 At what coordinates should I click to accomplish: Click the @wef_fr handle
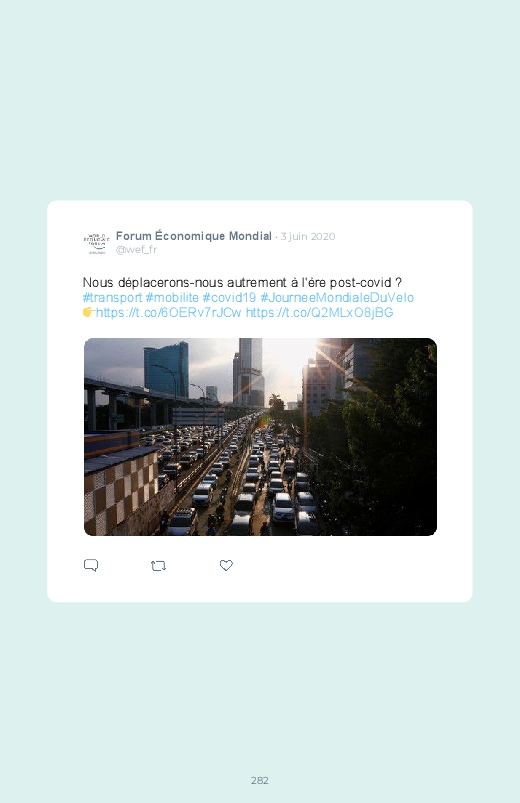[136, 249]
